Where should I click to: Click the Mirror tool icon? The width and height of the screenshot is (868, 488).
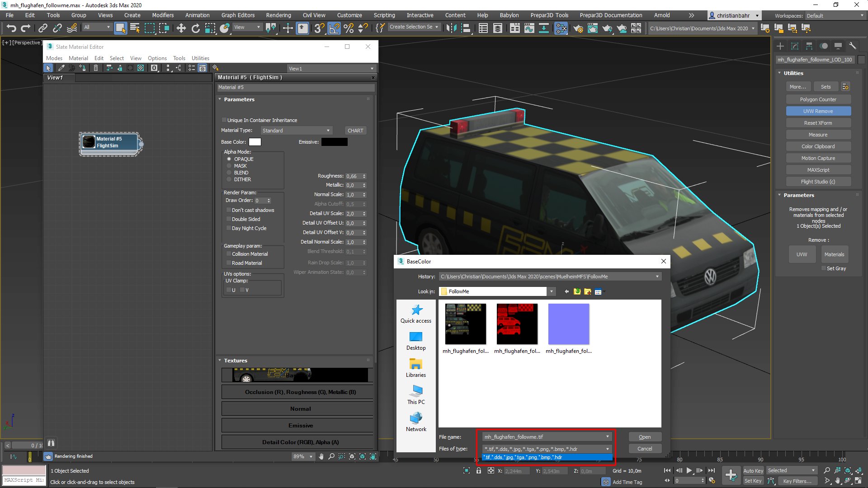point(451,28)
